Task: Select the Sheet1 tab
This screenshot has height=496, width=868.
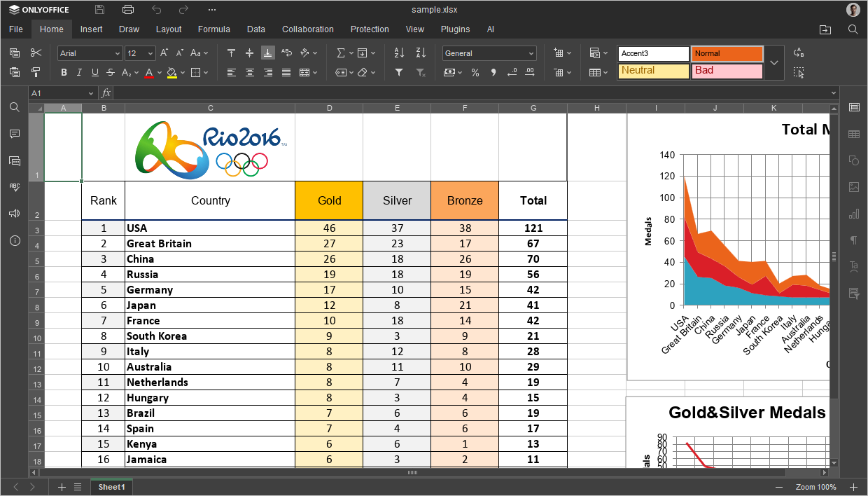Action: click(x=111, y=487)
